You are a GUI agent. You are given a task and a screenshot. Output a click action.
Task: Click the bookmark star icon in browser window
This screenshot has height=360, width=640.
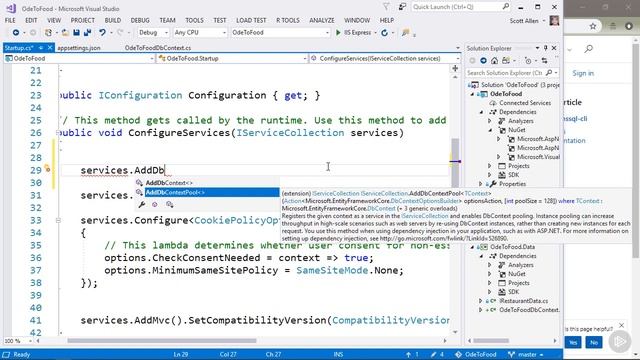[593, 26]
